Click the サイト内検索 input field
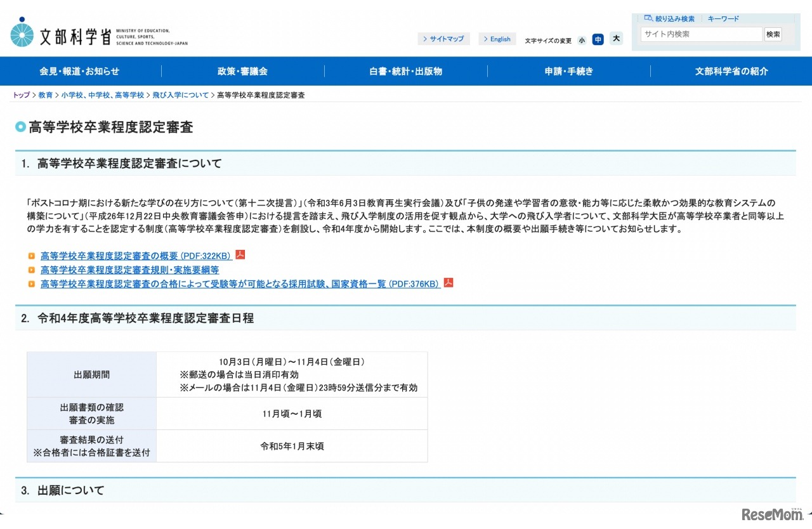This screenshot has height=529, width=812. click(x=701, y=34)
